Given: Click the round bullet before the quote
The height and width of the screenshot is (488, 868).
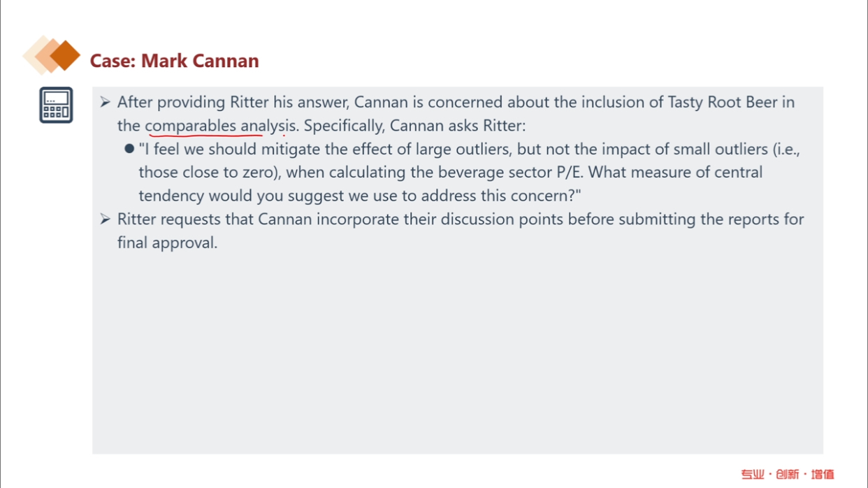Looking at the screenshot, I should coord(129,149).
